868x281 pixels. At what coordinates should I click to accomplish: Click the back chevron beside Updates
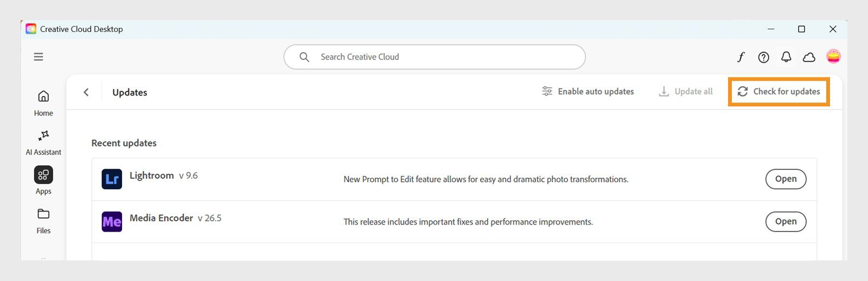tap(86, 92)
